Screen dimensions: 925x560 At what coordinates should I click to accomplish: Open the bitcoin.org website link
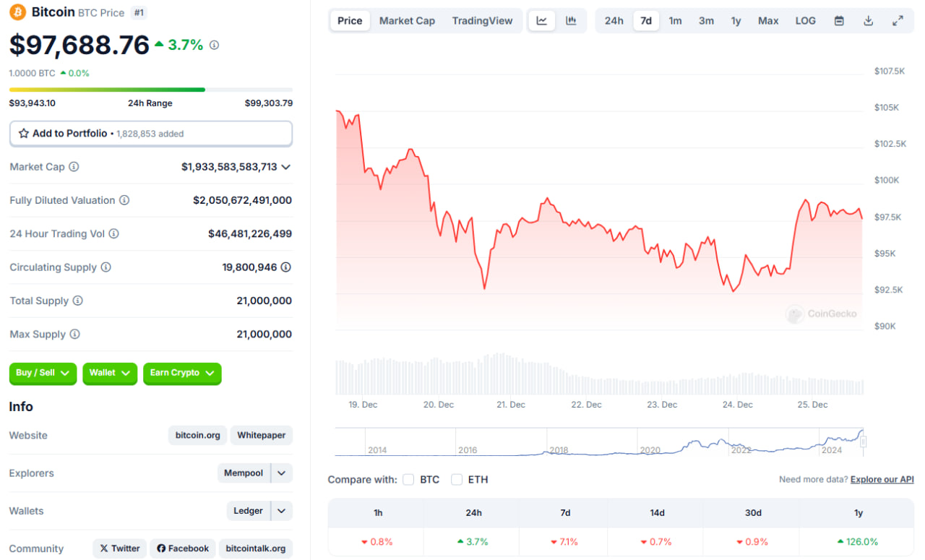[x=197, y=436]
